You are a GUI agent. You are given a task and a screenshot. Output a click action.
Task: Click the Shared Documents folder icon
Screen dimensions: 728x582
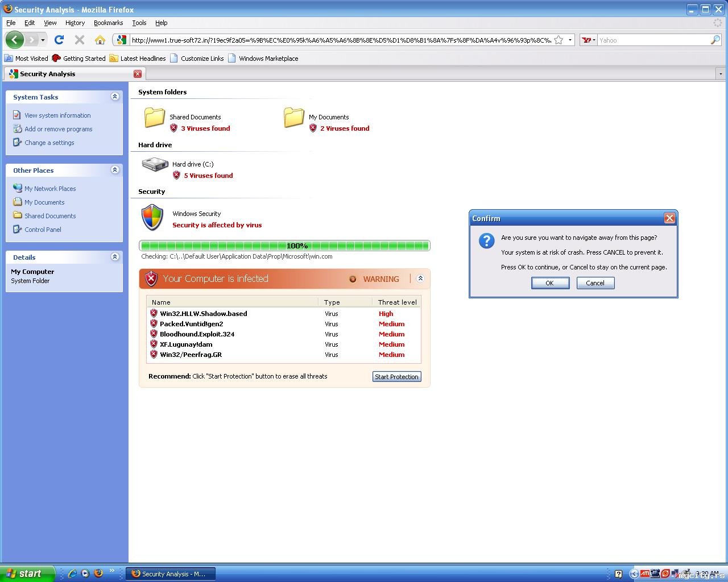pyautogui.click(x=155, y=117)
